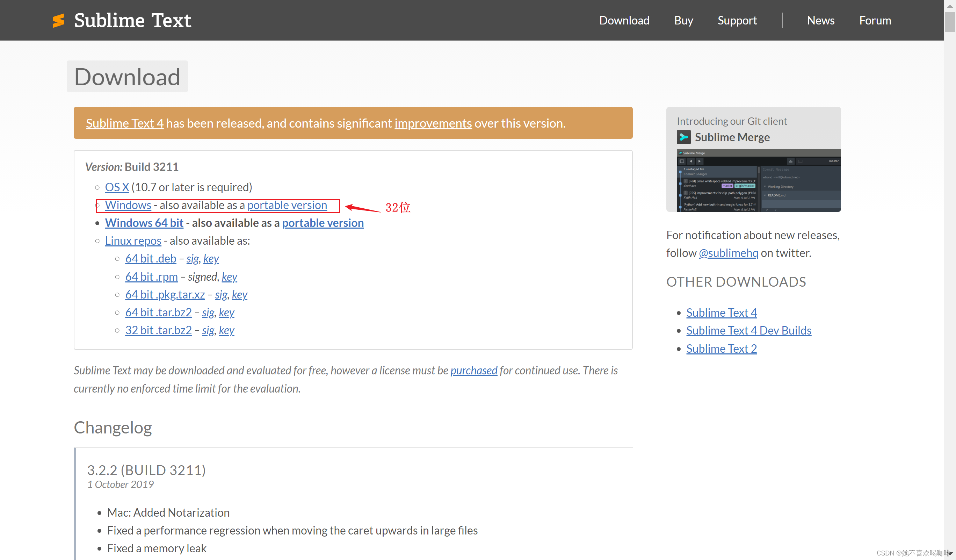Image resolution: width=956 pixels, height=560 pixels.
Task: Open the 32-bit Windows portable version link
Action: (x=287, y=205)
